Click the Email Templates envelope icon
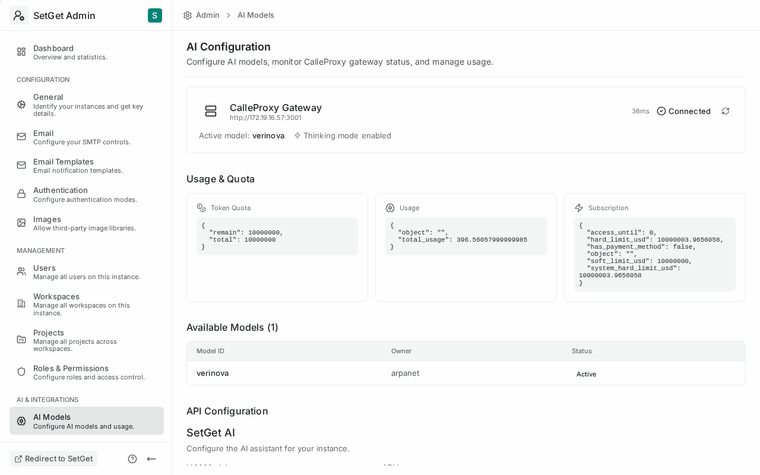The image size is (760, 475). (21, 165)
